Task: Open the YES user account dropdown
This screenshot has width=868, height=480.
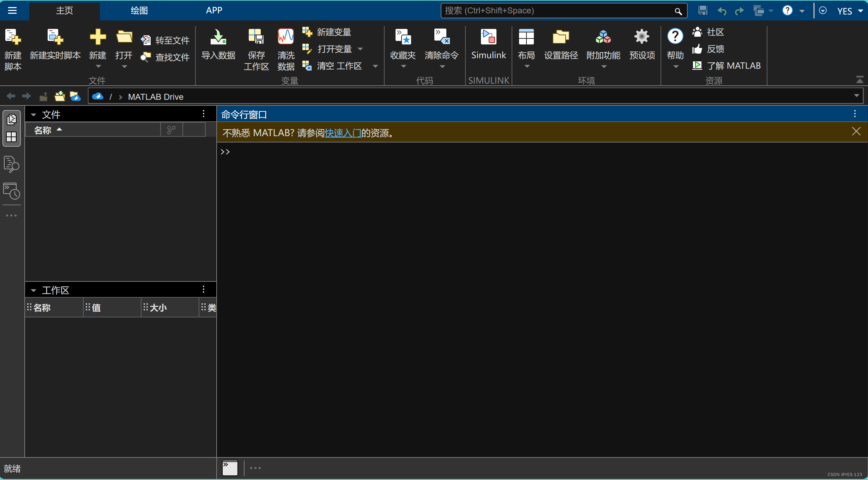Action: [850, 11]
